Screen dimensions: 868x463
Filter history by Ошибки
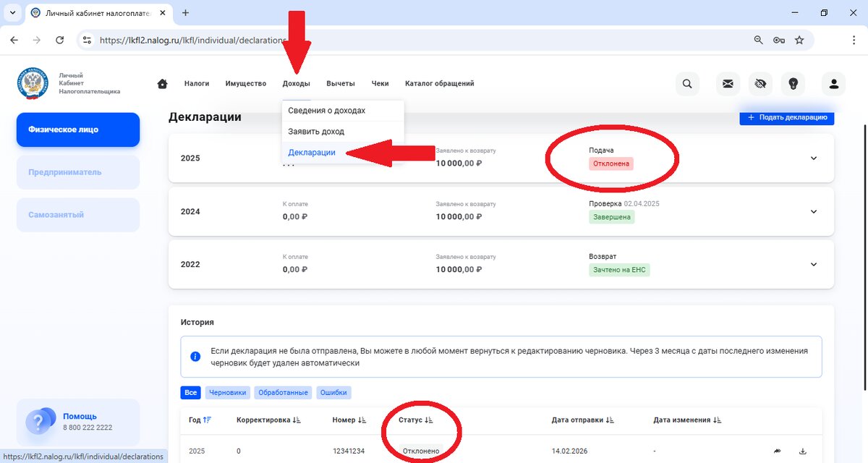click(x=333, y=393)
